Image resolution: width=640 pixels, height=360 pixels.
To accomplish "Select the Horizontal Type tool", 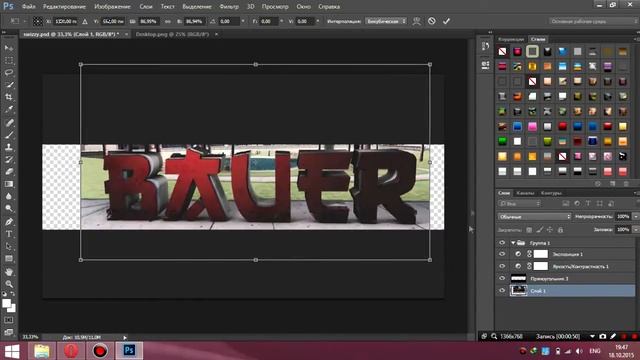I will coord(9,234).
